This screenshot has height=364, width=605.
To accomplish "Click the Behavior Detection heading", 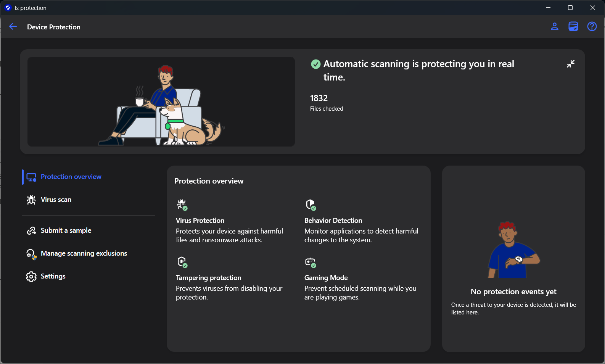I will pyautogui.click(x=333, y=221).
